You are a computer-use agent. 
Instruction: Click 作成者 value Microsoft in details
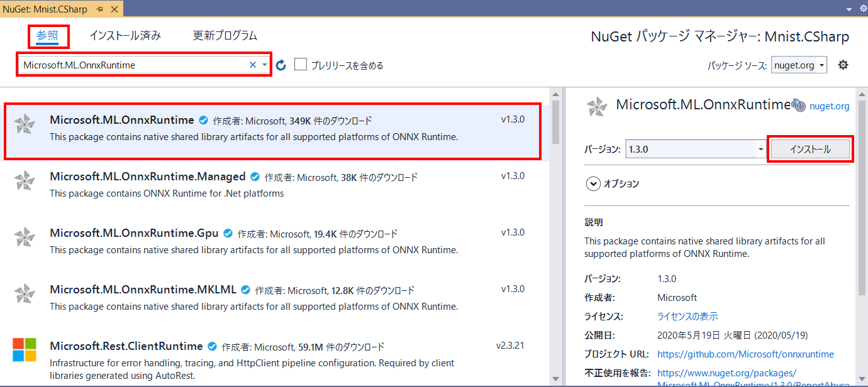[x=677, y=298]
